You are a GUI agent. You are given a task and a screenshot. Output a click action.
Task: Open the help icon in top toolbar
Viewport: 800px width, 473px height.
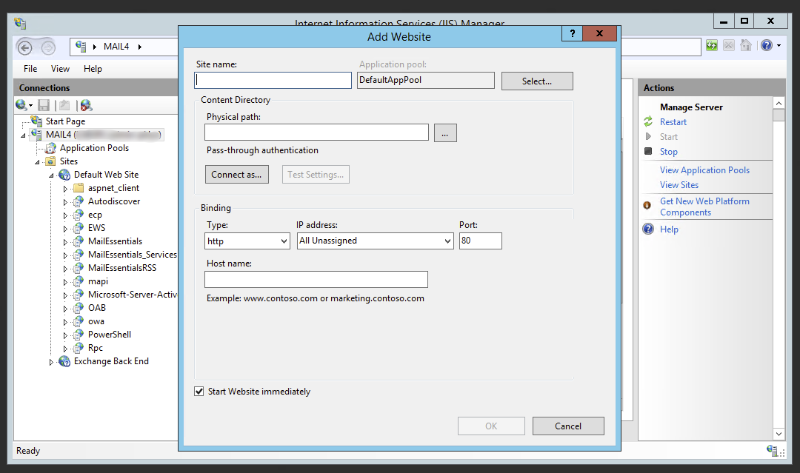pos(766,46)
